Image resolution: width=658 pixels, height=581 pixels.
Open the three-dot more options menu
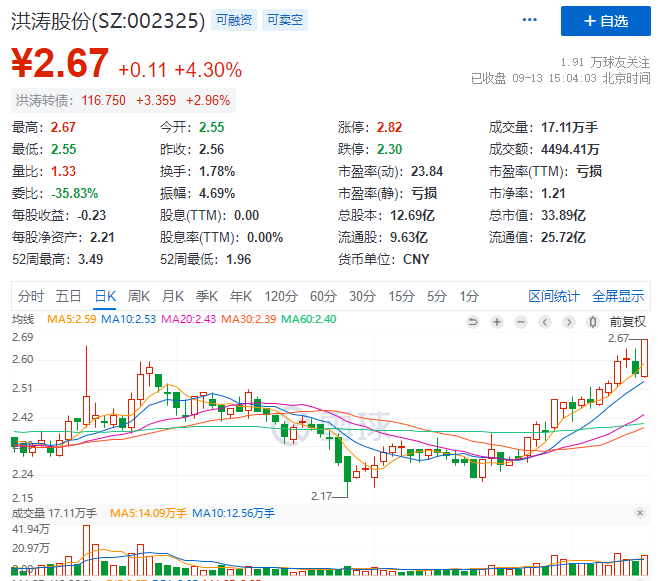coord(530,20)
